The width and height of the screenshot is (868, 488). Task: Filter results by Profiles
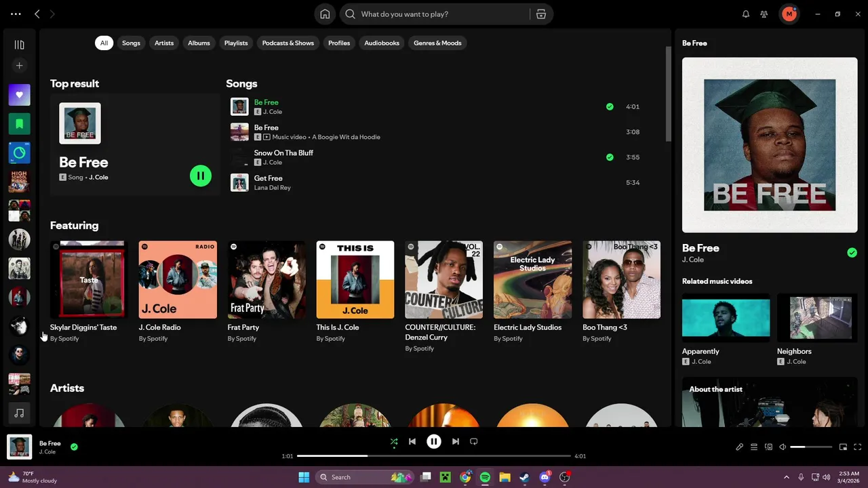click(x=339, y=43)
